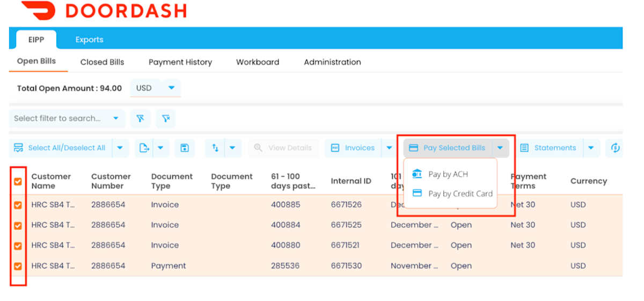Screen dimensions: 644x301
Task: Open the Payment History tab
Action: pyautogui.click(x=180, y=62)
